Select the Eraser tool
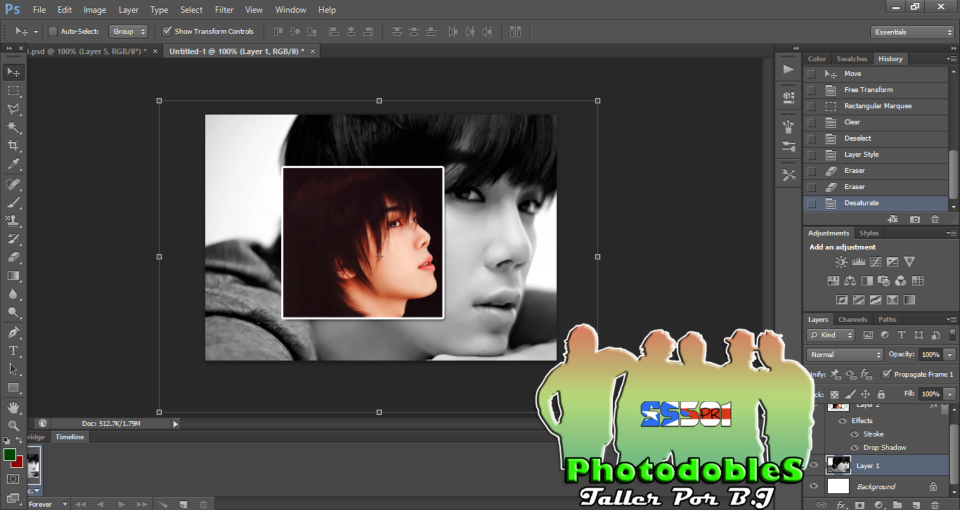Screen dimensions: 960x510 click(13, 257)
